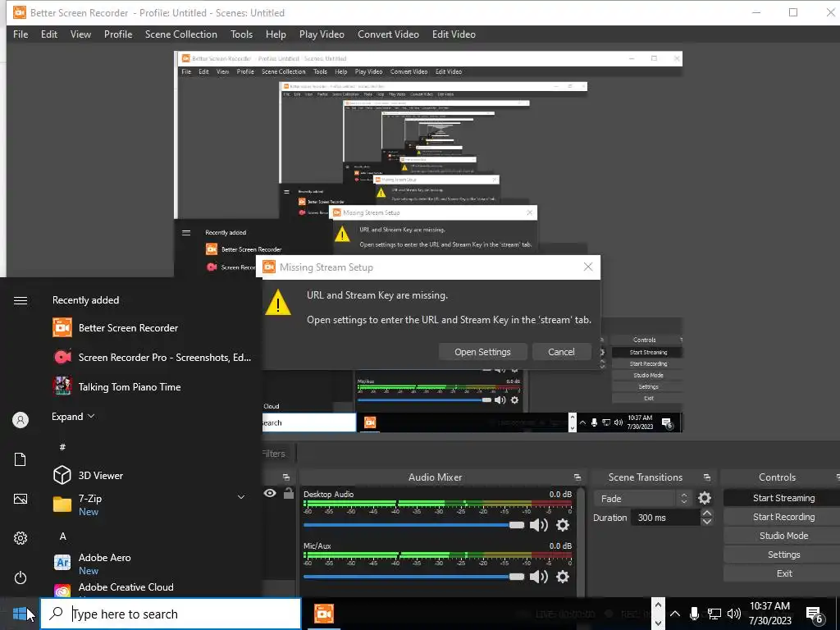Open the Convert Video menu
The width and height of the screenshot is (840, 630).
[388, 34]
